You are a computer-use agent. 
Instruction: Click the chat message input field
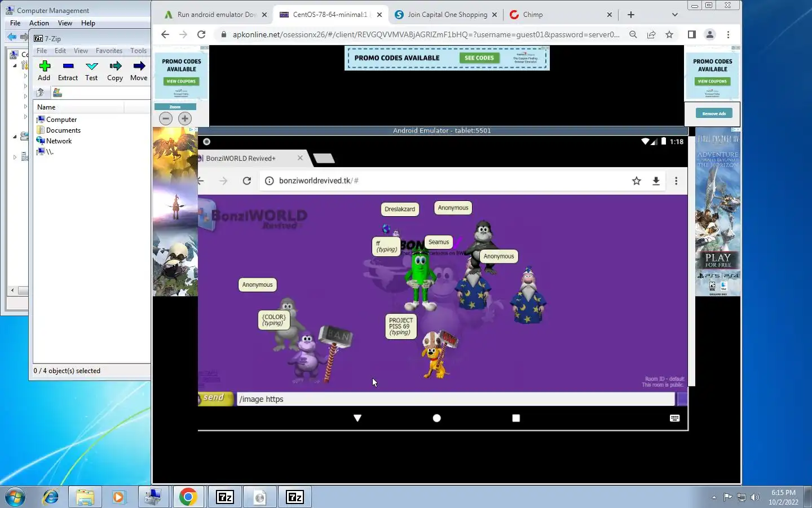(x=456, y=399)
